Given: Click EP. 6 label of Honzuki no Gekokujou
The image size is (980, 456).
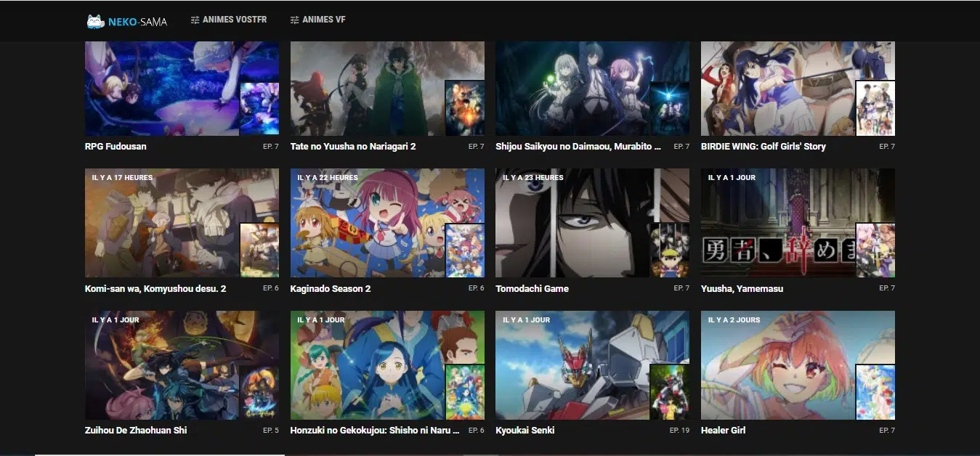Looking at the screenshot, I should tap(477, 431).
